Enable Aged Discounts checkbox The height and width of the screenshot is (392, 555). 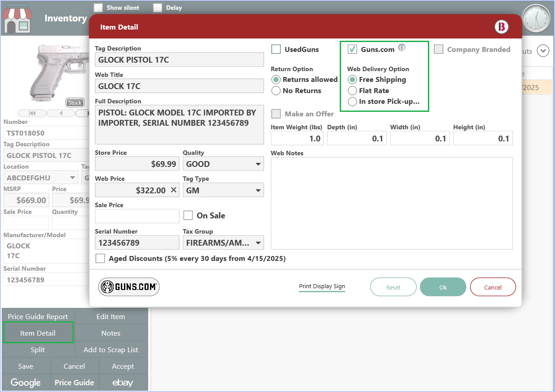[101, 258]
